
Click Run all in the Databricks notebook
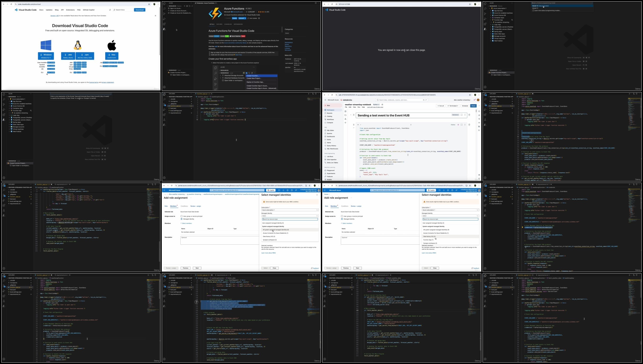[x=440, y=106]
